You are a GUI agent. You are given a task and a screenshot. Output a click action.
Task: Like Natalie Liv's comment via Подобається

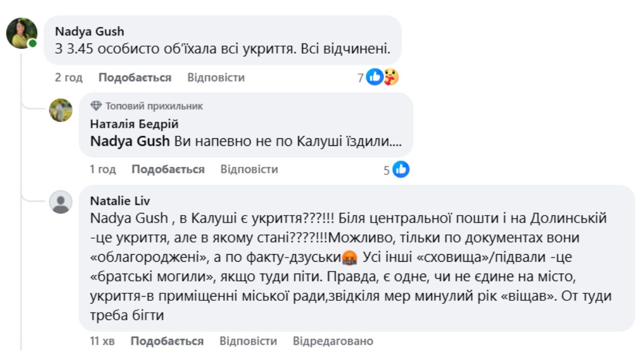167,341
